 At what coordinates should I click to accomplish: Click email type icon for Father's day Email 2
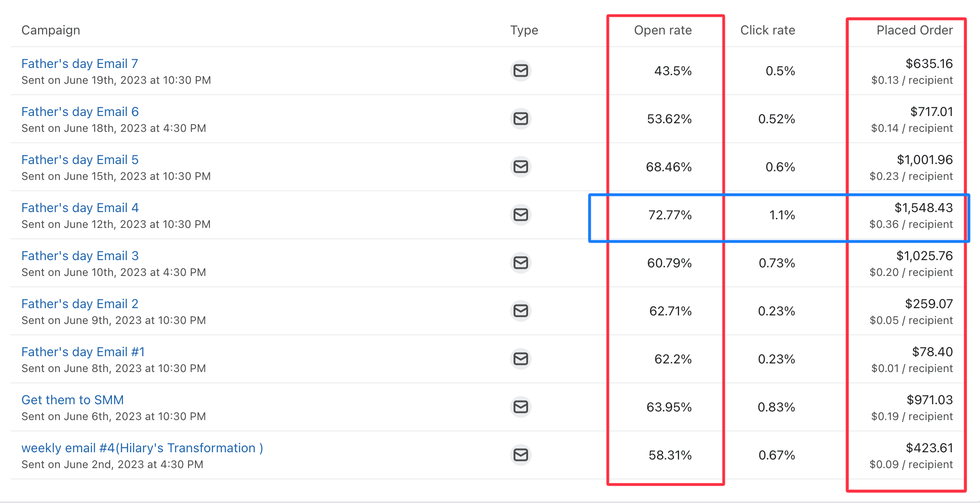pos(521,311)
